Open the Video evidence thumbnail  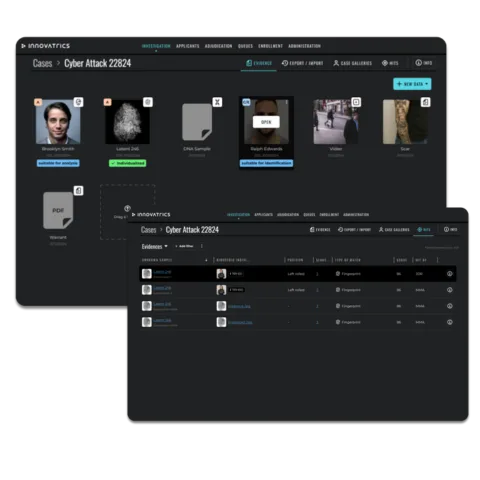pyautogui.click(x=336, y=122)
